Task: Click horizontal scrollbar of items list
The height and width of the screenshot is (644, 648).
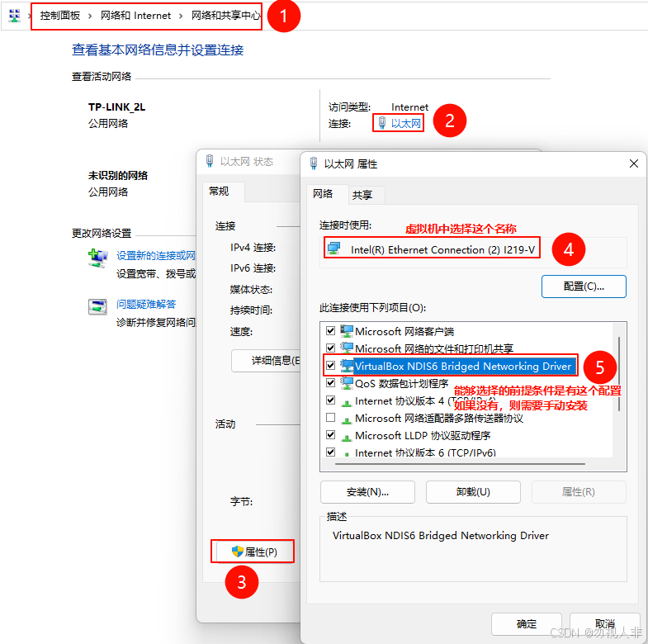Action: pyautogui.click(x=461, y=464)
